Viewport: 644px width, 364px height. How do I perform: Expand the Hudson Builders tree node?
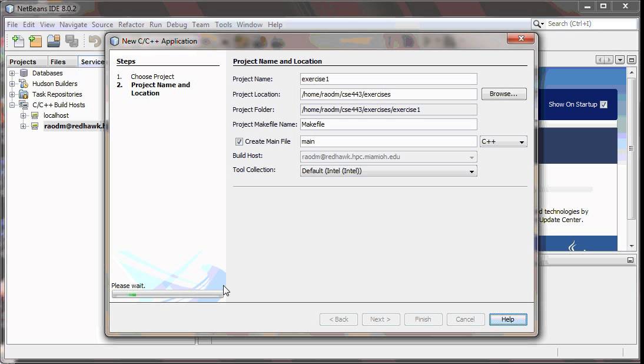[12, 84]
